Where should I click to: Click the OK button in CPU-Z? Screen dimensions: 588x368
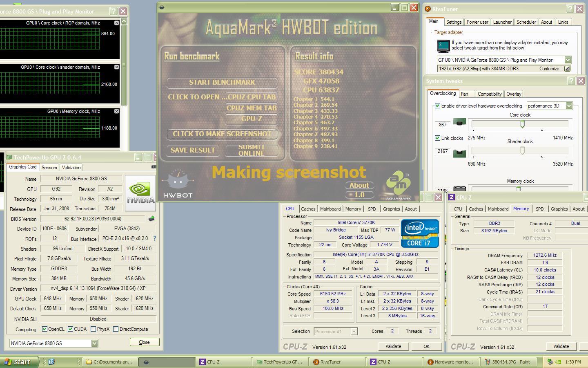coord(426,346)
